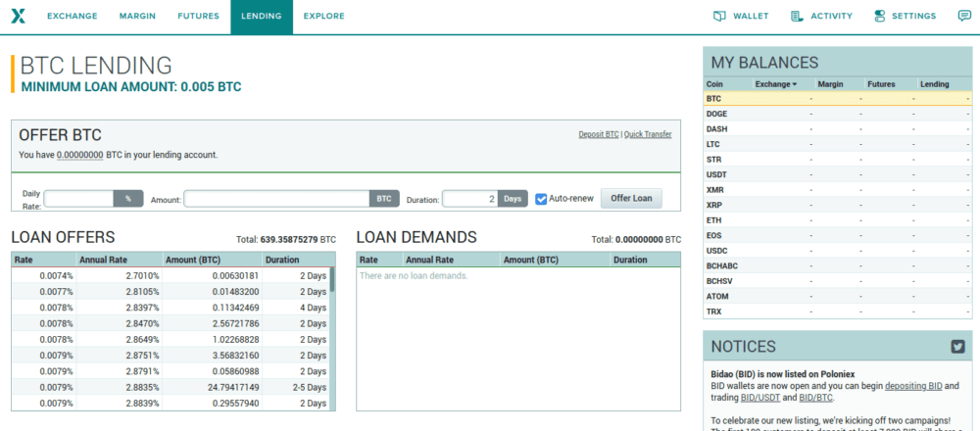Switch to the Exchange tab
This screenshot has width=980, height=431.
[x=72, y=17]
